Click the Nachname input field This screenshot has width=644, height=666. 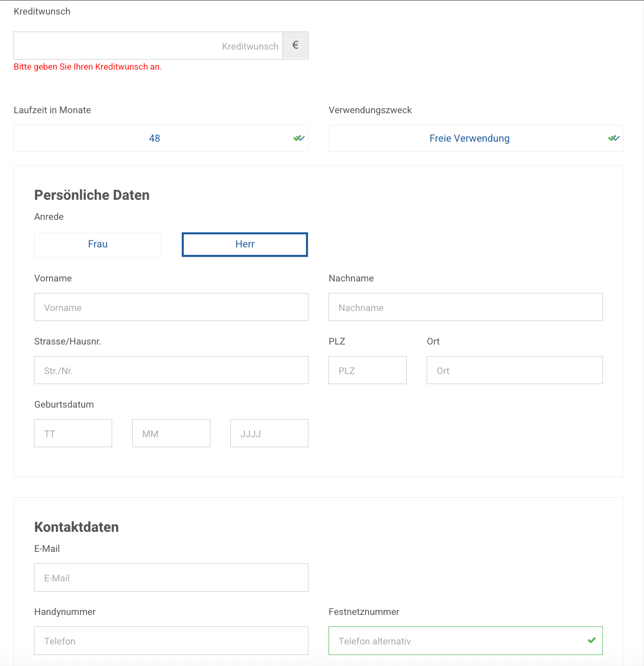coord(465,307)
